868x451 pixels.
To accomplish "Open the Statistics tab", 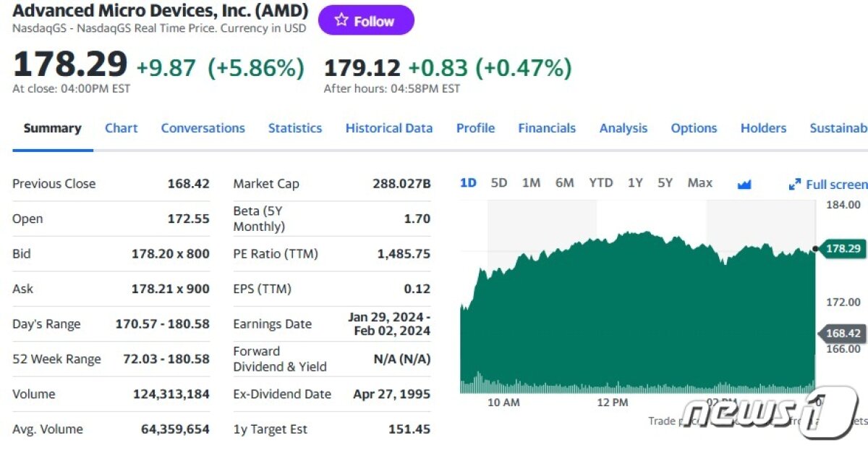I will tap(294, 128).
